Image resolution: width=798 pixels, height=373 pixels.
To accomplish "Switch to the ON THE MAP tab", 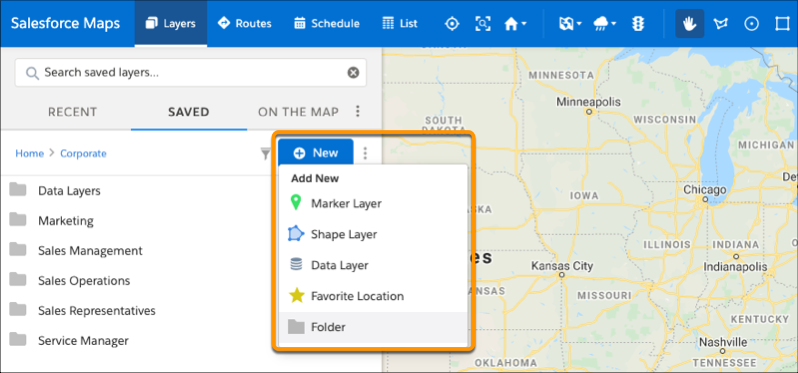I will pyautogui.click(x=298, y=112).
